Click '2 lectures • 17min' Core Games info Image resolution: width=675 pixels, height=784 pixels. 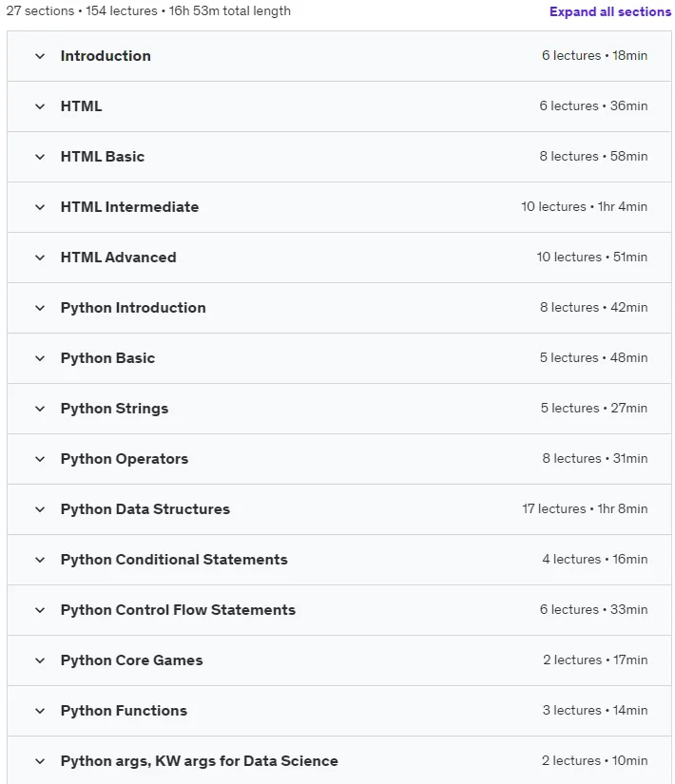click(595, 660)
